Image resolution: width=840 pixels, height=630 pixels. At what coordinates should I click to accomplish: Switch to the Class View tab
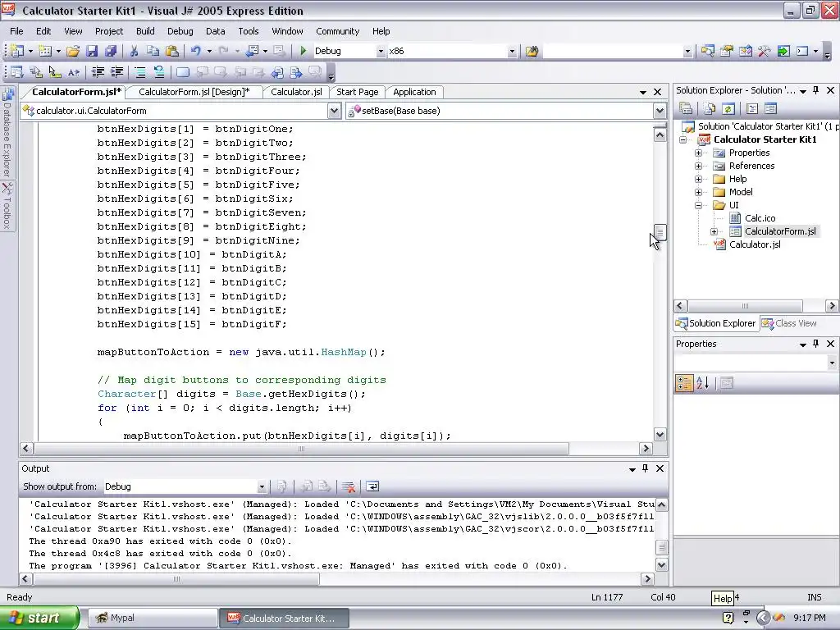click(790, 323)
